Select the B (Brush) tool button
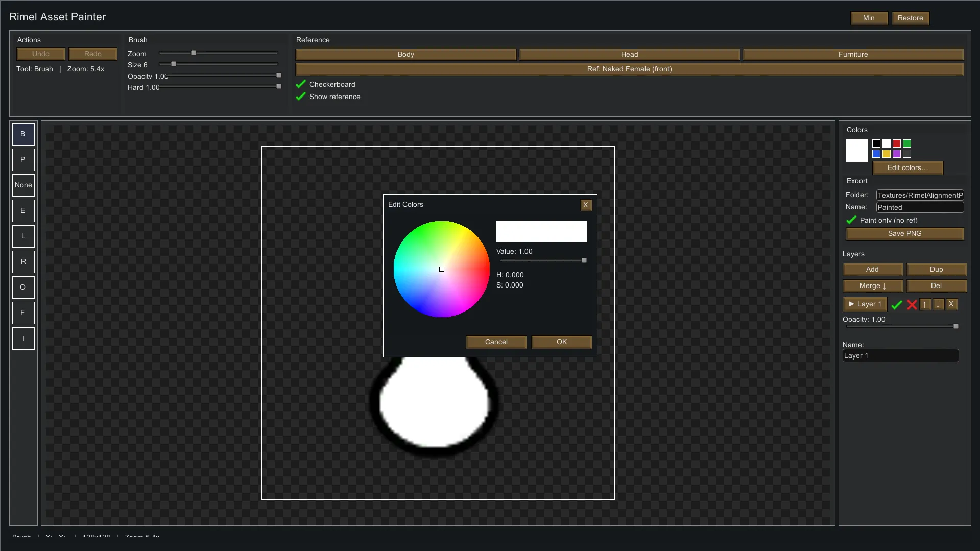Image resolution: width=980 pixels, height=551 pixels. coord(23,134)
